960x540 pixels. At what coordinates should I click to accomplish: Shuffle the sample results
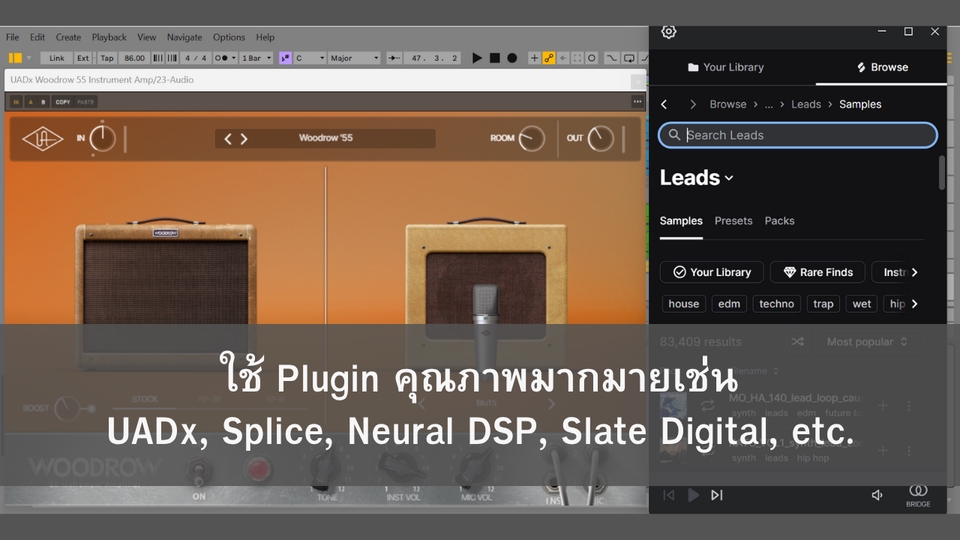coord(797,342)
